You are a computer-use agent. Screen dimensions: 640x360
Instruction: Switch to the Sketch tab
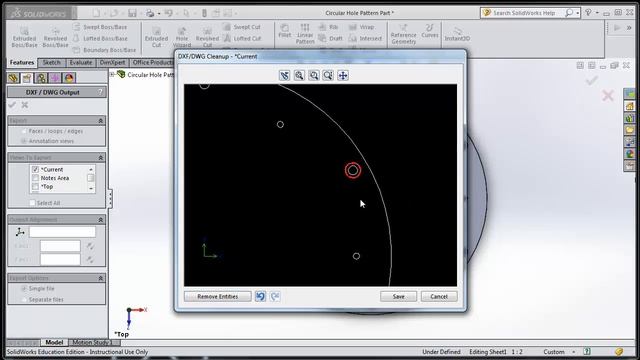pyautogui.click(x=51, y=62)
